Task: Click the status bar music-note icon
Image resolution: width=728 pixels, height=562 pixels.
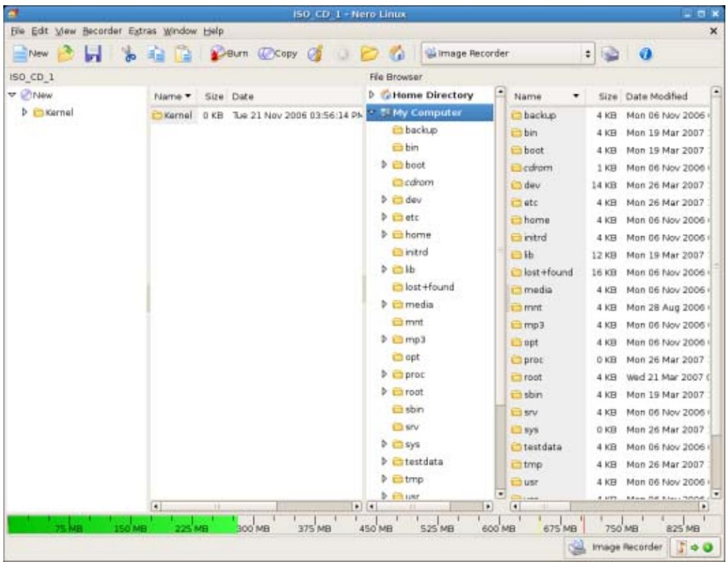Action: 681,547
